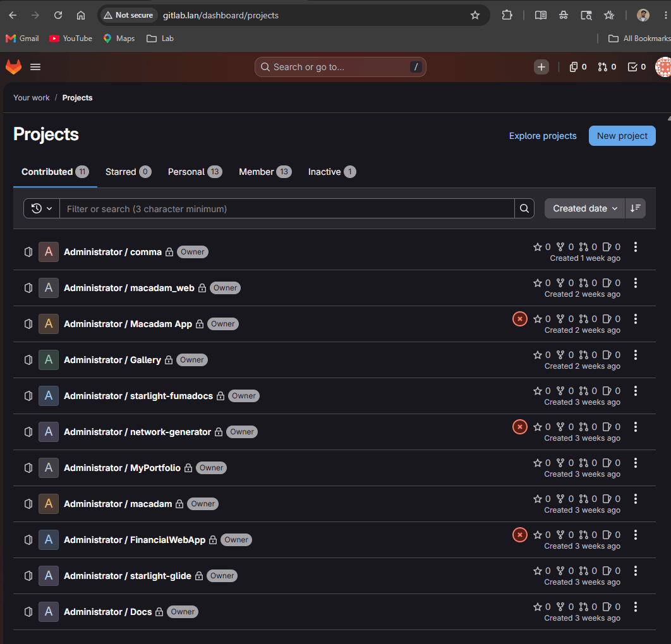Image resolution: width=671 pixels, height=644 pixels.
Task: Open actions menu for macadam_web project
Action: click(636, 283)
